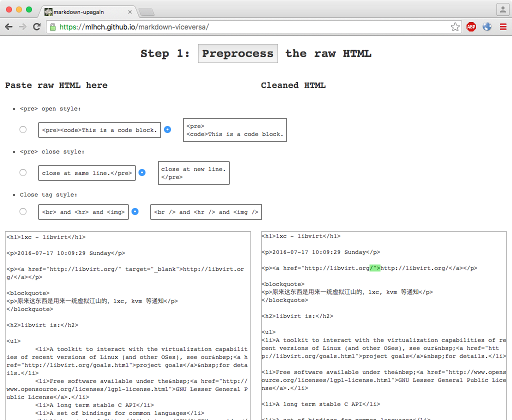Select self-closing '<br />' tag style radio
This screenshot has width=512, height=420.
click(x=135, y=211)
